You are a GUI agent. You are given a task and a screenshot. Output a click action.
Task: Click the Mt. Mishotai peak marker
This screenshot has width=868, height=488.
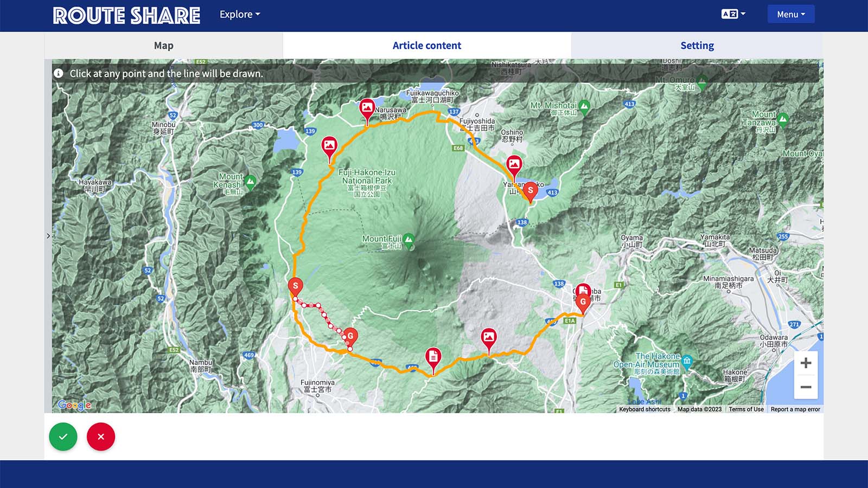coord(584,107)
